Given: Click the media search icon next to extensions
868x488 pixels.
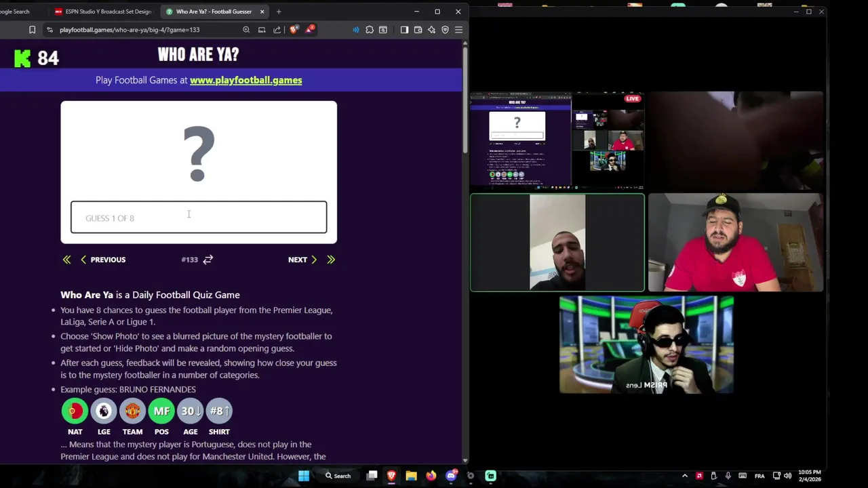Looking at the screenshot, I should pos(383,30).
